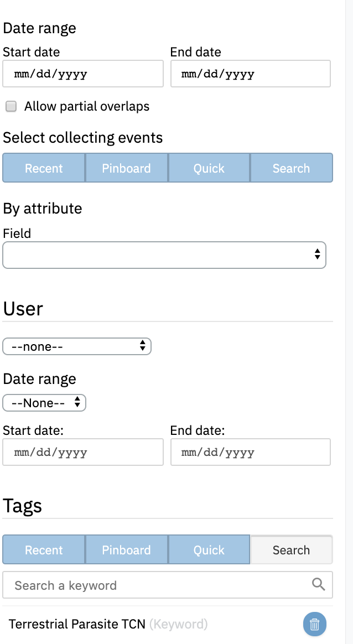The image size is (353, 644).
Task: Delete the Terrestrial Parasite TCN keyword
Action: [x=314, y=624]
